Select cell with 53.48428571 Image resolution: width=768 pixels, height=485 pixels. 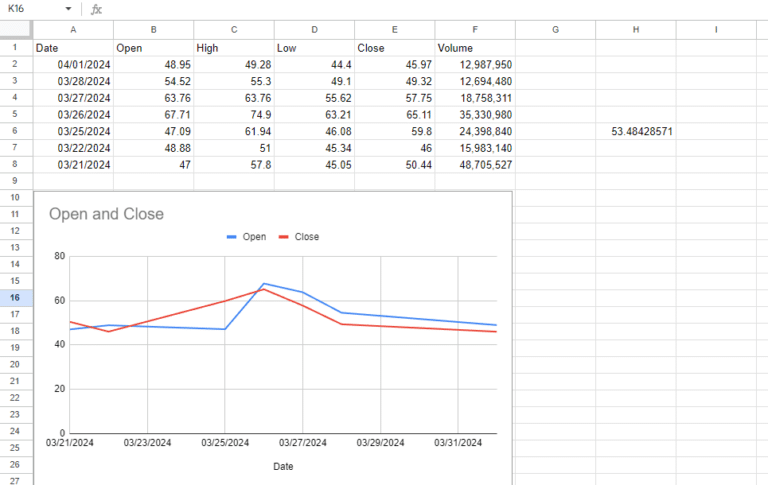click(635, 131)
